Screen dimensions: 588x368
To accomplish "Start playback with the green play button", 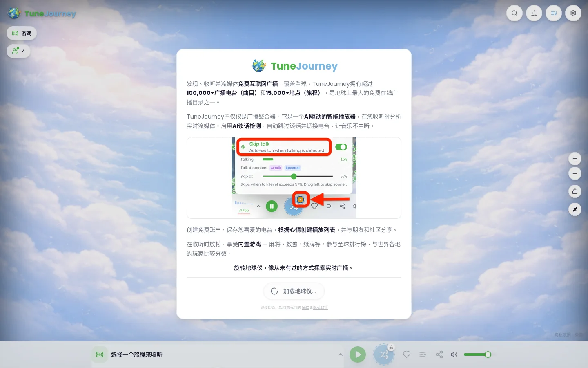I will pyautogui.click(x=358, y=355).
